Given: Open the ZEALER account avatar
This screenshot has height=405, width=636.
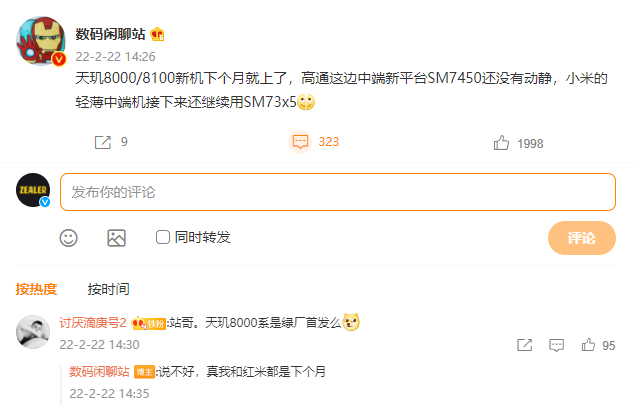Looking at the screenshot, I should coord(33,190).
